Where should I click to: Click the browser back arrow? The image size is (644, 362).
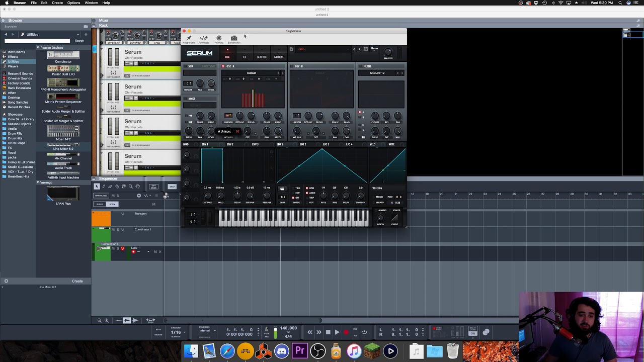(6, 35)
